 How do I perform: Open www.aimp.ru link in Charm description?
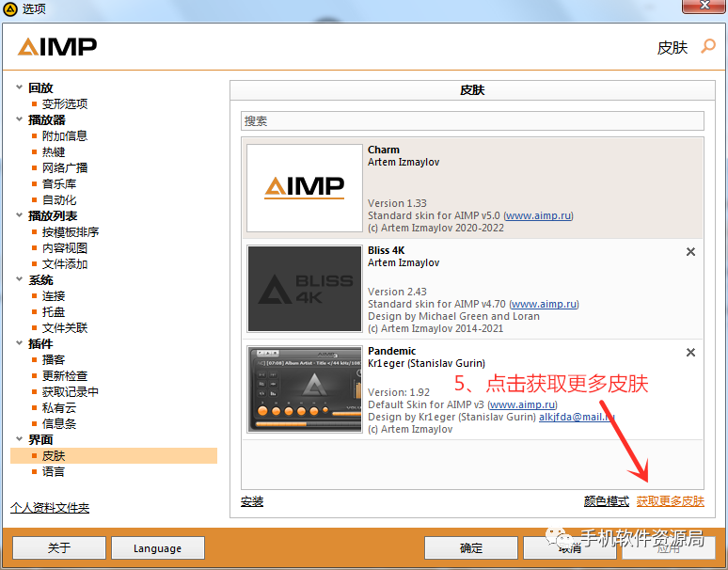[x=538, y=215]
